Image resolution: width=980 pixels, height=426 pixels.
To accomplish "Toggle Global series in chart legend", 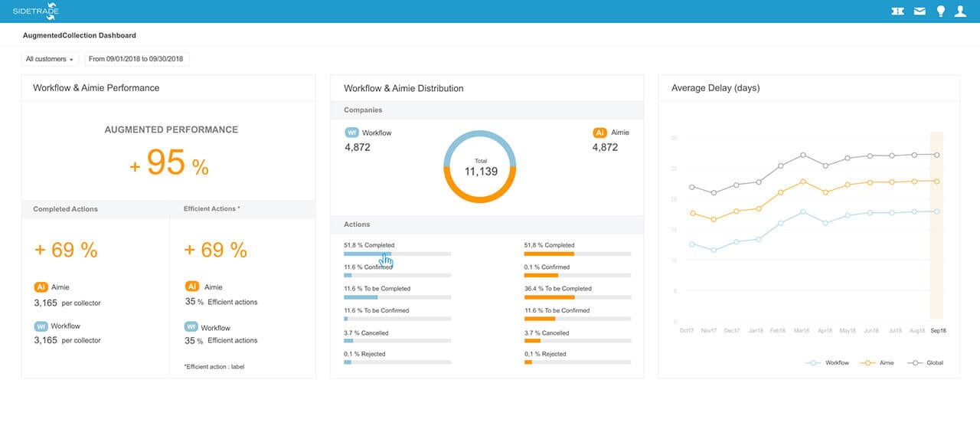I will (925, 362).
